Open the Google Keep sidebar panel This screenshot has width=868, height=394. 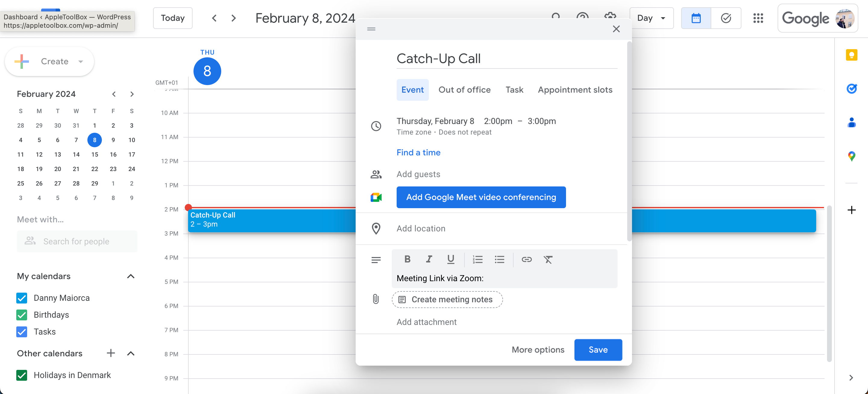tap(852, 55)
